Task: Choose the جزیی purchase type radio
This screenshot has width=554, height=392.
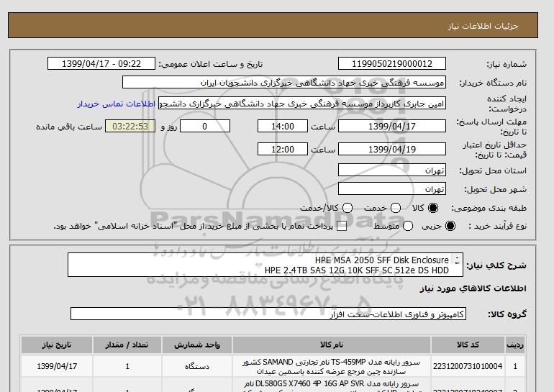Action: 450,226
